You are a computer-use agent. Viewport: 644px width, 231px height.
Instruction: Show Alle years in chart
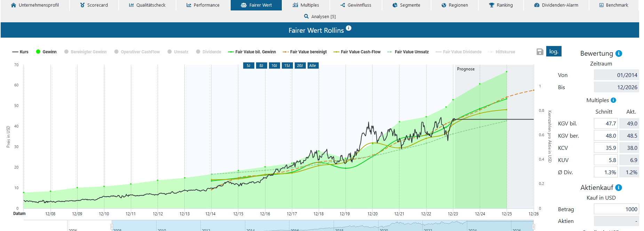coord(313,66)
